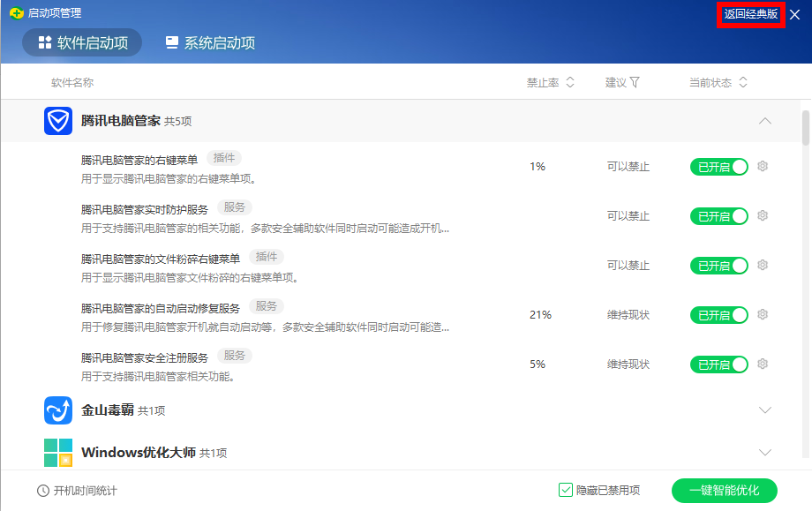This screenshot has height=511, width=812.
Task: Open settings gear for 安全注册服务 item
Action: click(x=763, y=364)
